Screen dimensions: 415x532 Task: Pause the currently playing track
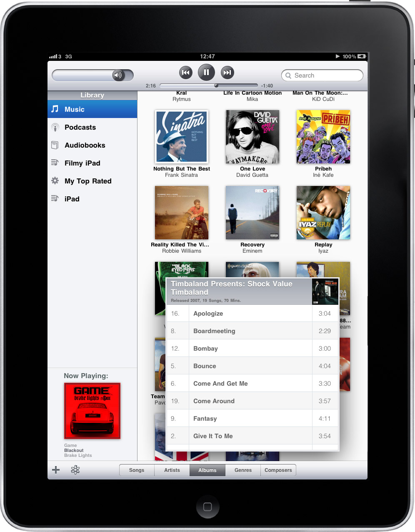(x=206, y=73)
